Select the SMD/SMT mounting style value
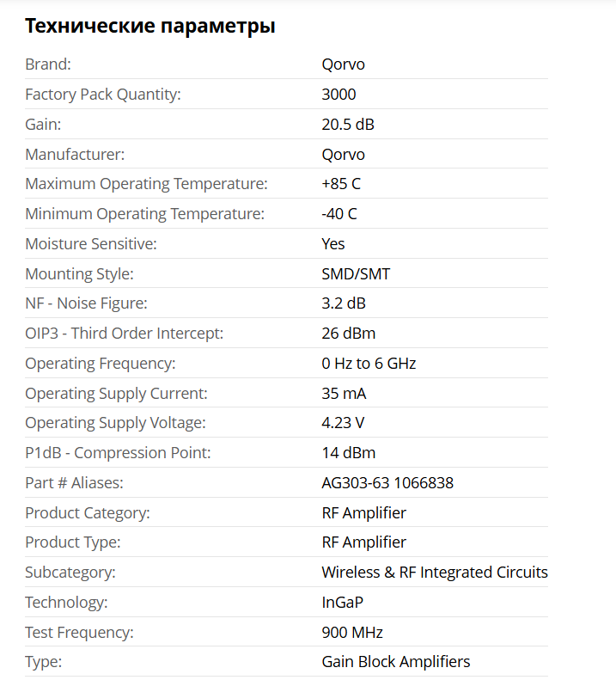Screen dimensions: 616x680 pyautogui.click(x=356, y=274)
